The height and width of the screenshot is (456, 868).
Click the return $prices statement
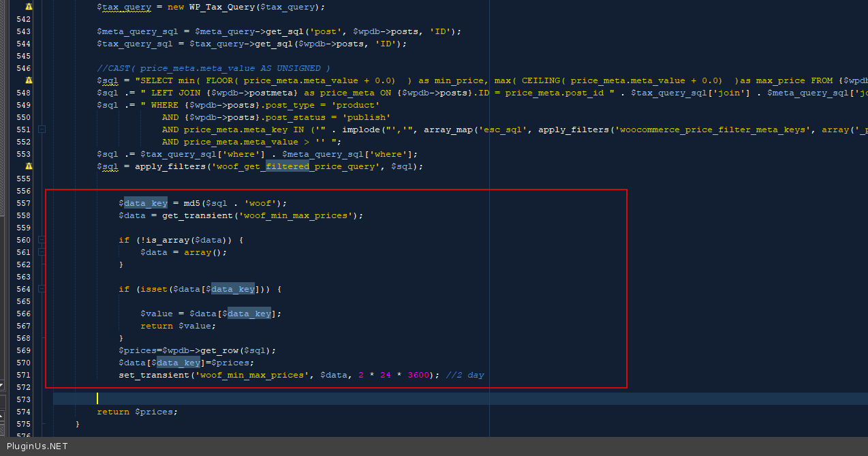pos(137,412)
